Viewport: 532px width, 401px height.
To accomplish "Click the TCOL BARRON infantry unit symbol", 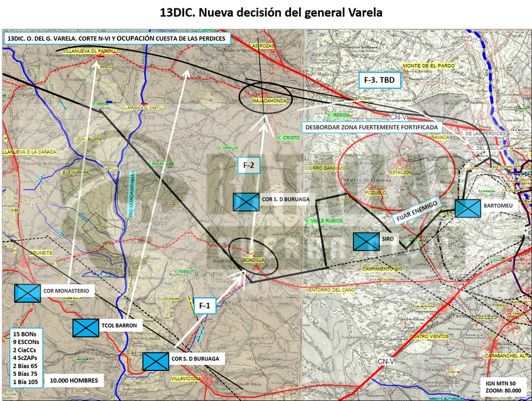I will (86, 328).
